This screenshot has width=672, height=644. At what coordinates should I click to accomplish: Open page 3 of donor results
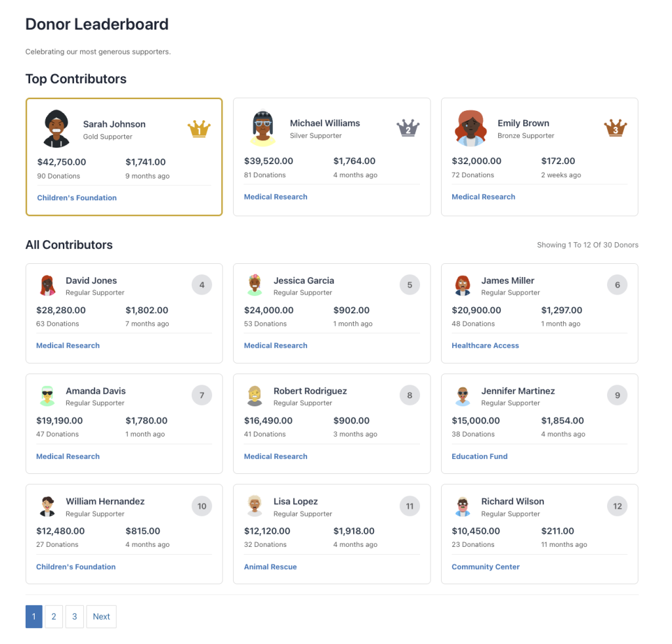74,616
